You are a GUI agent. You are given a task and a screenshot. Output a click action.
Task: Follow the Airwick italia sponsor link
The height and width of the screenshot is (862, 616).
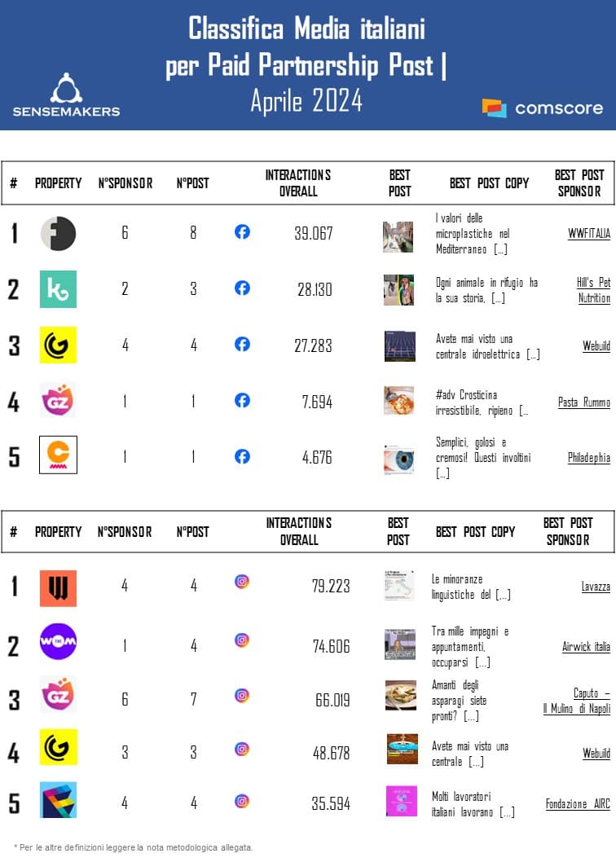pos(586,647)
